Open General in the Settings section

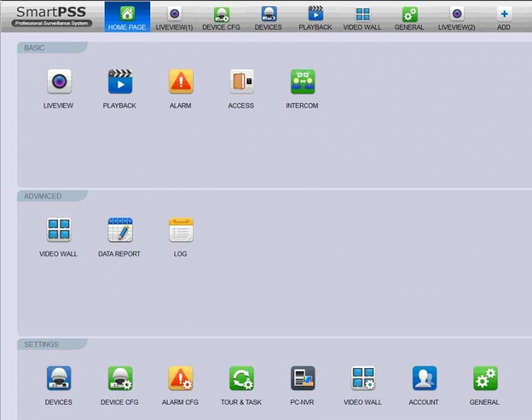pos(485,379)
